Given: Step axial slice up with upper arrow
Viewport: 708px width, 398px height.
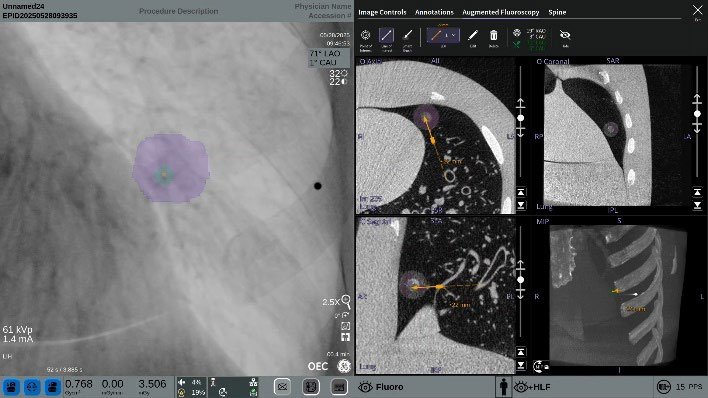Looking at the screenshot, I should click(x=521, y=104).
